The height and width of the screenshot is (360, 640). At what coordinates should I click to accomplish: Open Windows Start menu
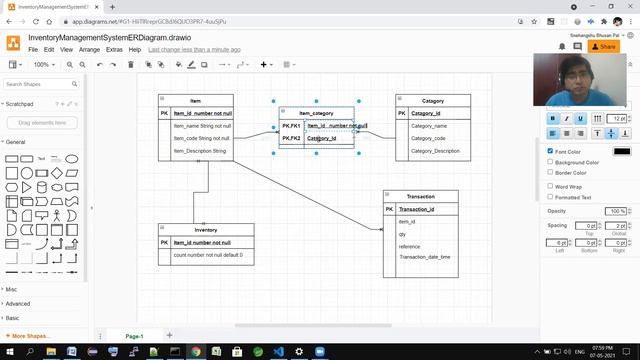(10, 351)
